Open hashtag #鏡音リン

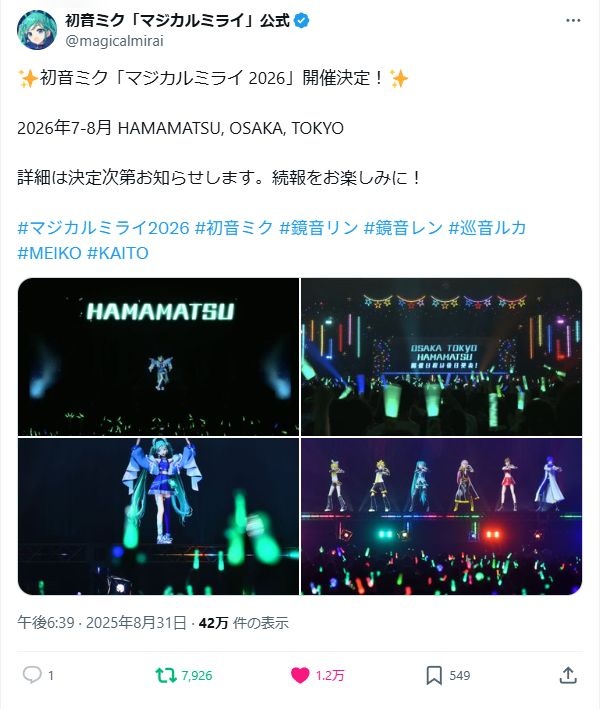pos(319,227)
